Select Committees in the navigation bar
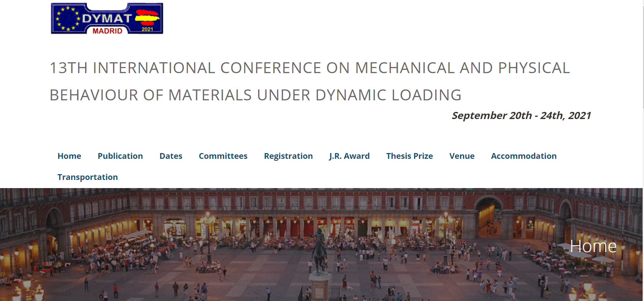644x301 pixels. click(223, 156)
